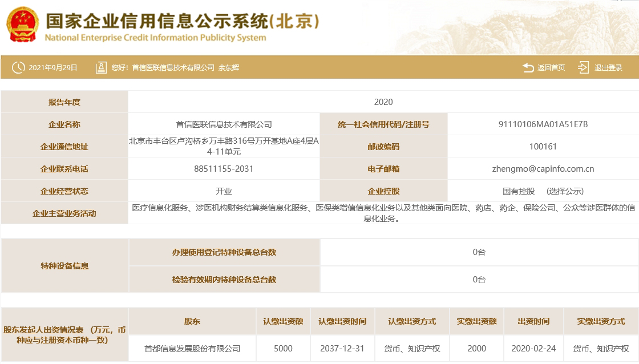639x364 pixels.
Task: Click the 企业主营业务活动 label
Action: pos(64,213)
